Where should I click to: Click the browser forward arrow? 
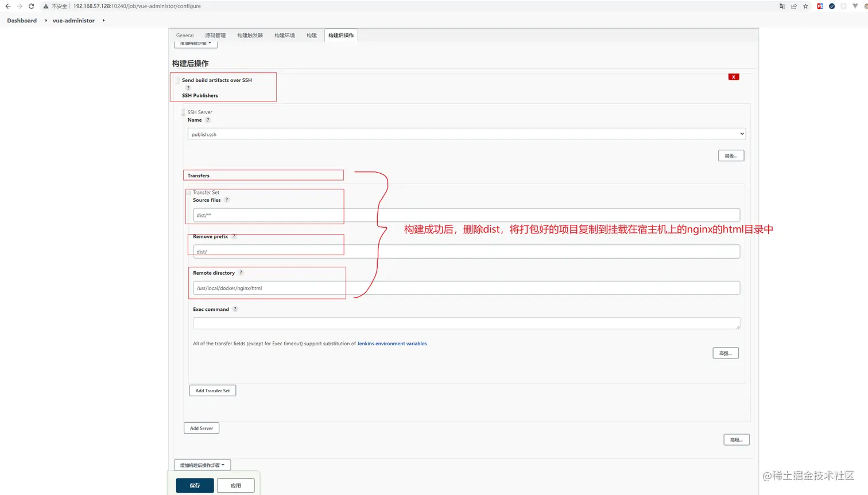[x=19, y=6]
